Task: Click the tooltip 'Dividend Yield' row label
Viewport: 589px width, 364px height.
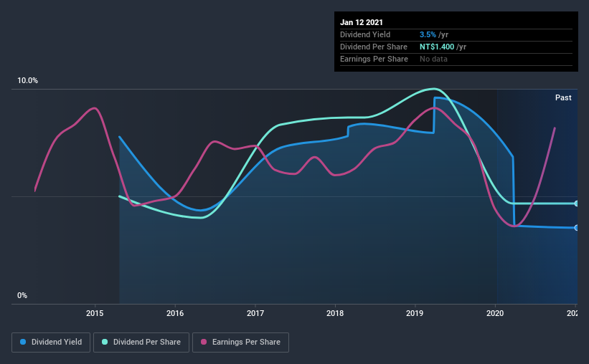Action: tap(365, 34)
